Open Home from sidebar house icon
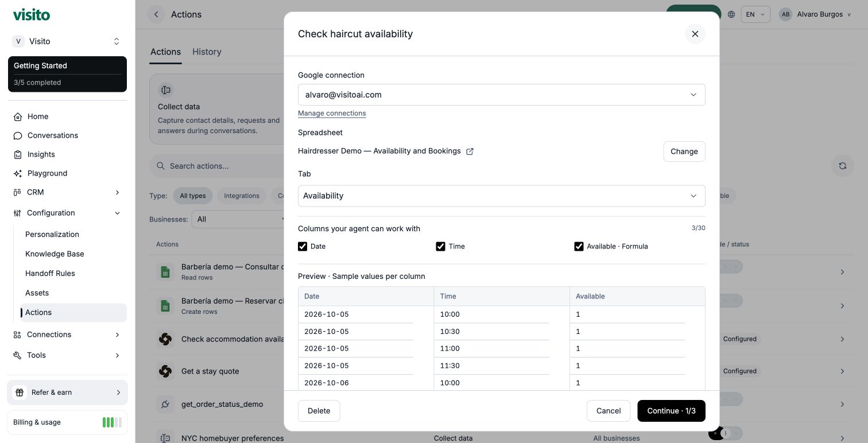The image size is (868, 443). (18, 116)
